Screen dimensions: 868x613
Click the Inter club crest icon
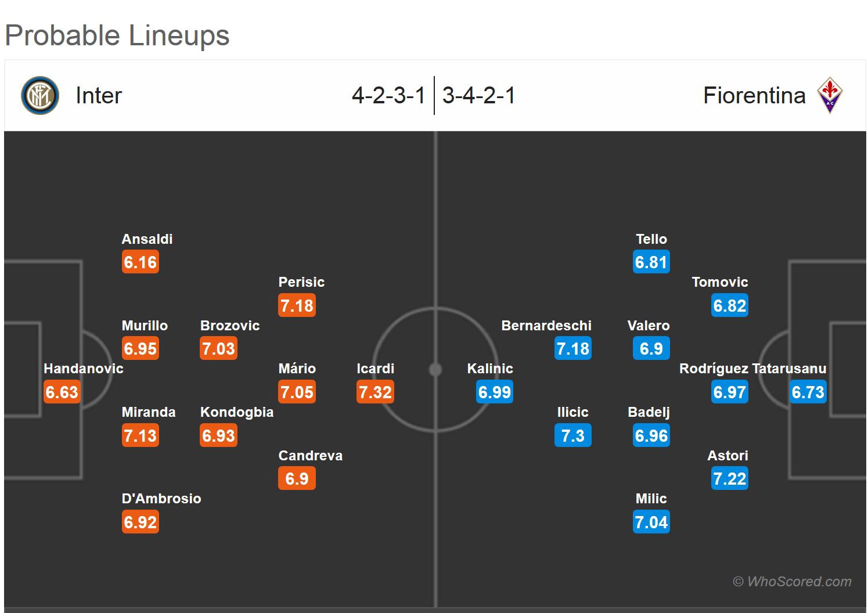click(40, 96)
